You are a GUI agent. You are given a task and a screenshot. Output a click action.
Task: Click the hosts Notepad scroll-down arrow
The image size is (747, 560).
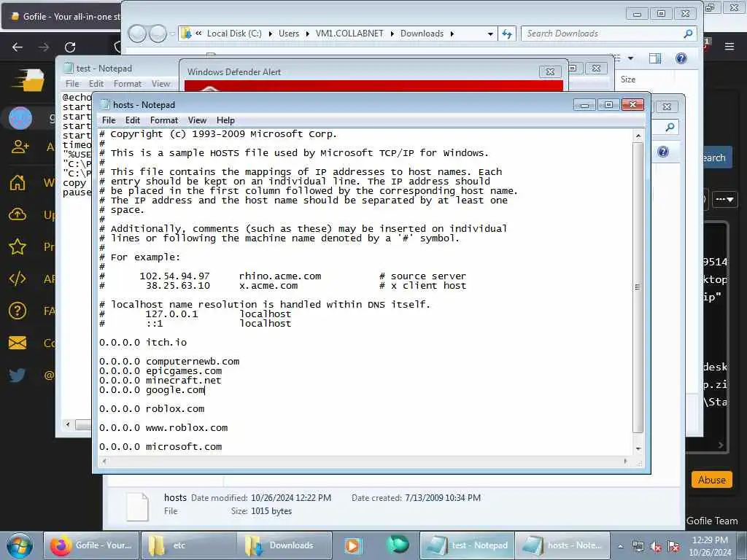(x=638, y=448)
